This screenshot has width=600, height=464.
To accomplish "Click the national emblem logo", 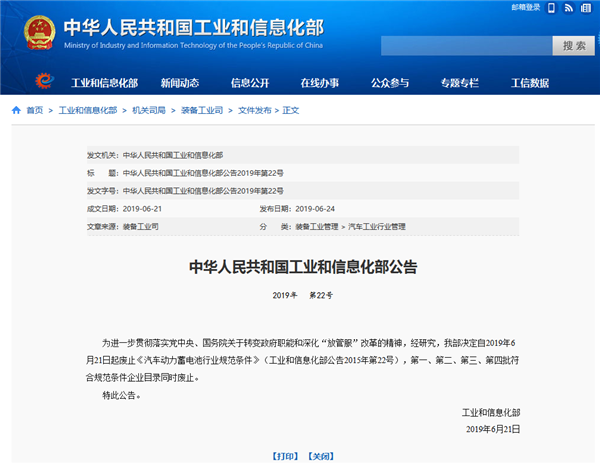I will click(39, 32).
